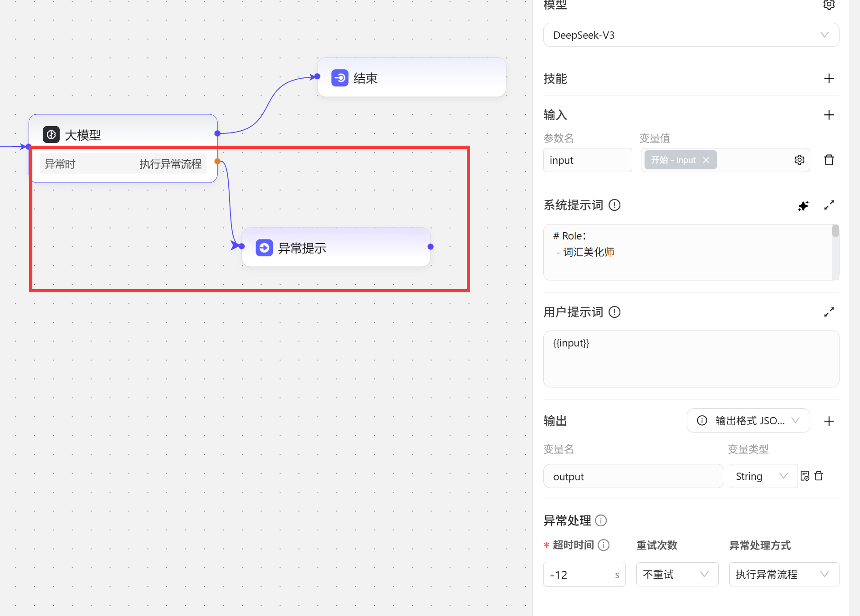Remove the 开始 - input variable tag
860x616 pixels.
pyautogui.click(x=706, y=160)
